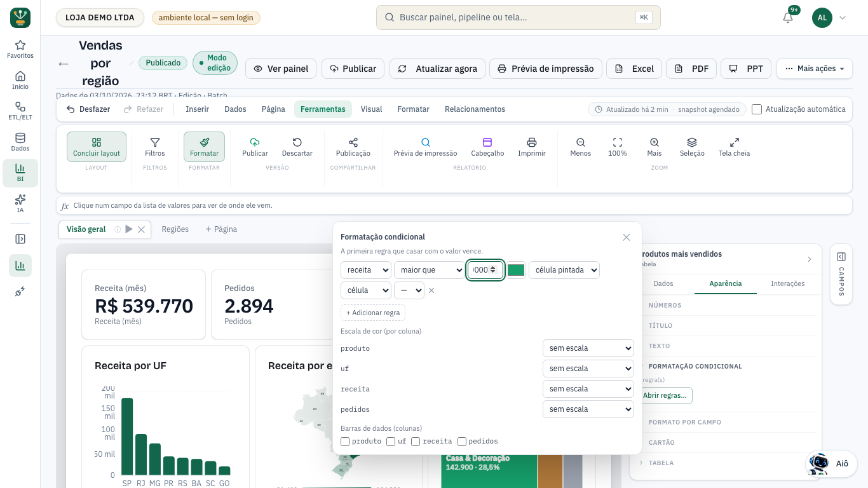Check the uf data bar checkbox

391,441
